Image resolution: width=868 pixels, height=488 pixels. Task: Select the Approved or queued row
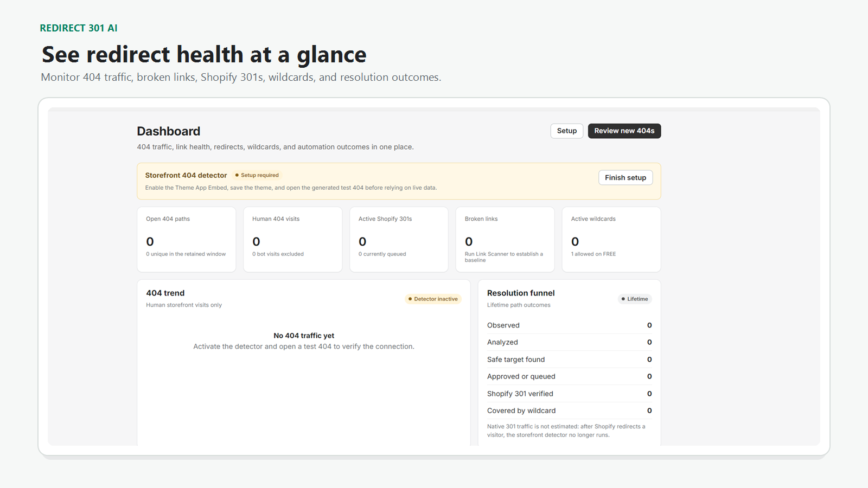coord(570,376)
